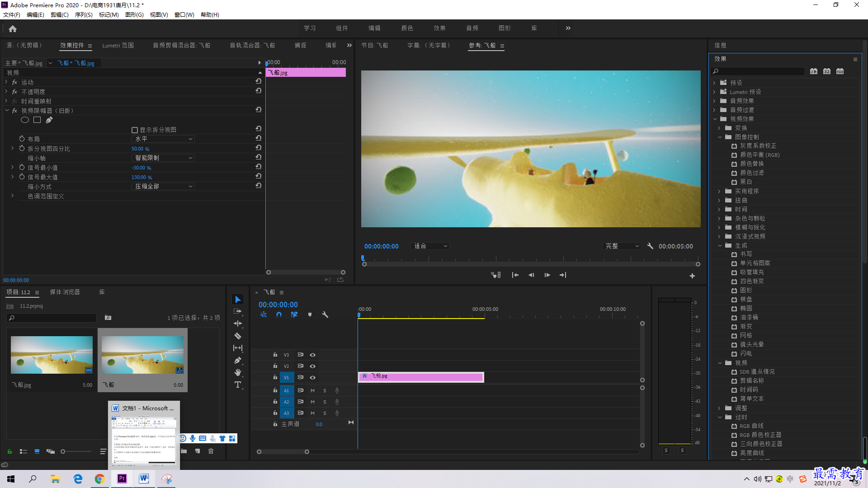Select the Razor tool
This screenshot has height=488, width=868.
[238, 336]
